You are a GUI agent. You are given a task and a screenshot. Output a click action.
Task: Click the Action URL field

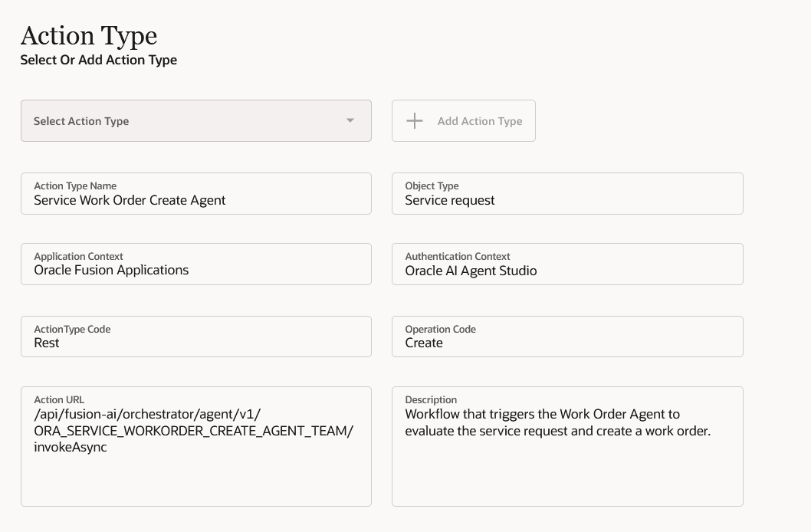tap(195, 446)
